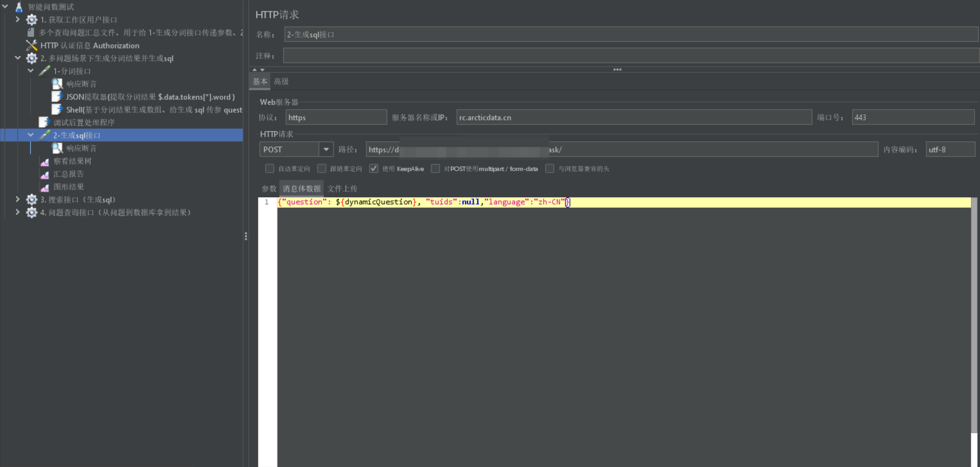
Task: Click the flask icon of the 智能问数测试 test plan
Action: (19, 6)
